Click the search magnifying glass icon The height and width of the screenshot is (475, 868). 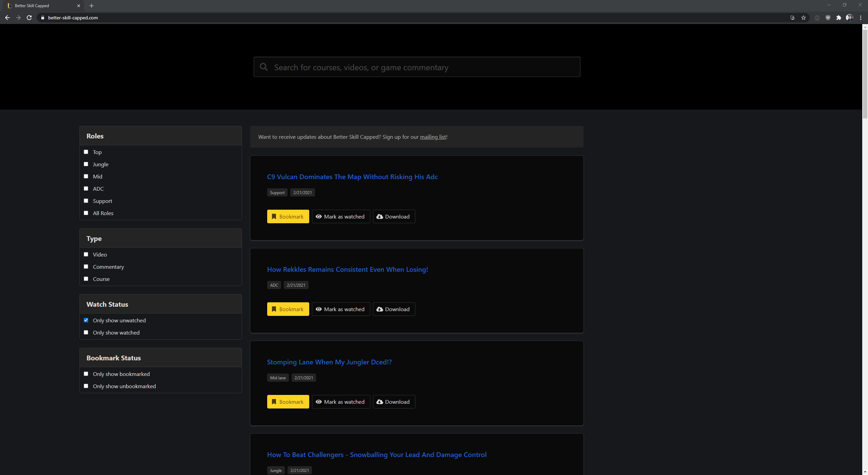[263, 67]
